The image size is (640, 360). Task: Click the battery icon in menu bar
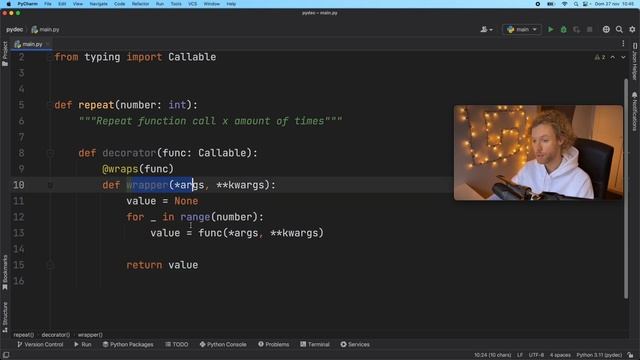(551, 4)
